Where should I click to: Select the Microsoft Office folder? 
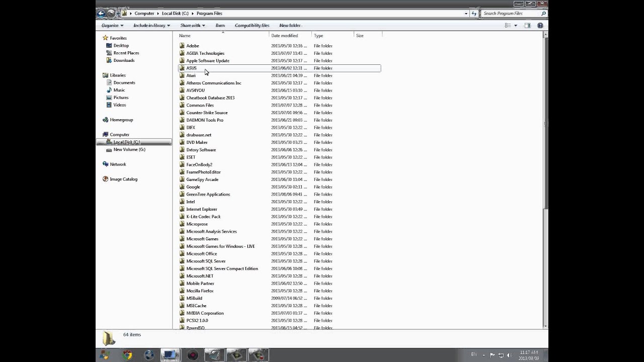[202, 253]
